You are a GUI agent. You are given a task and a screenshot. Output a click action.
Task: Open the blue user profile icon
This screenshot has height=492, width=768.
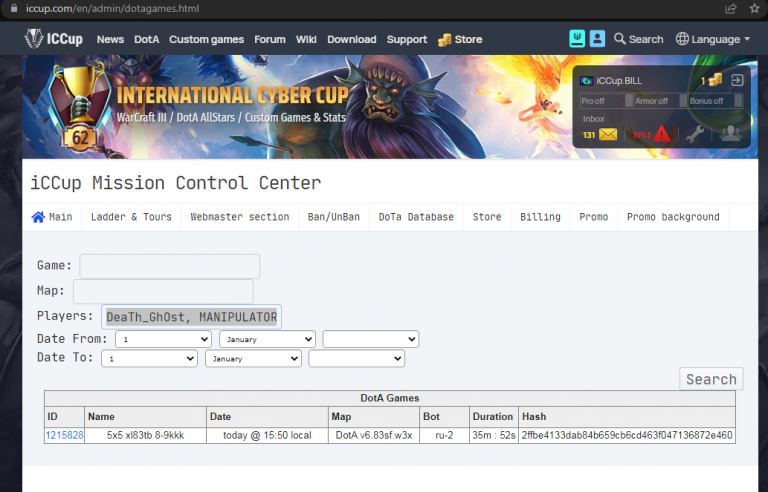pyautogui.click(x=597, y=39)
